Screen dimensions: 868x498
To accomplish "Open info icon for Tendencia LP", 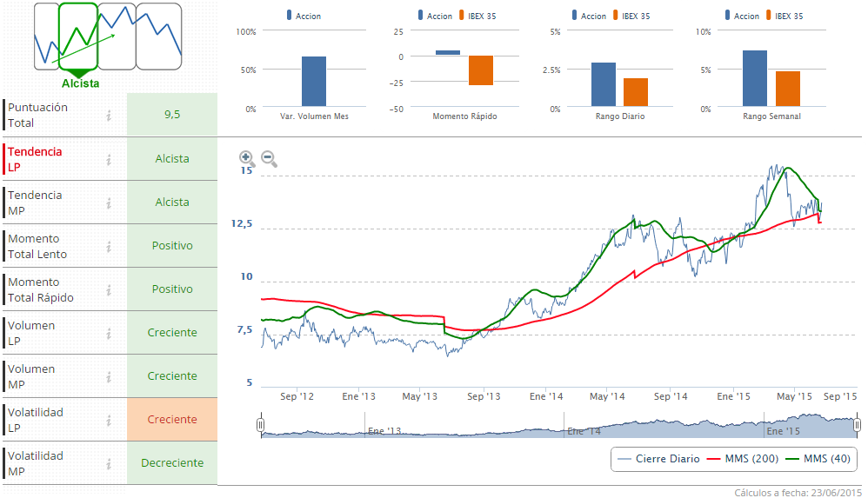I will point(109,159).
